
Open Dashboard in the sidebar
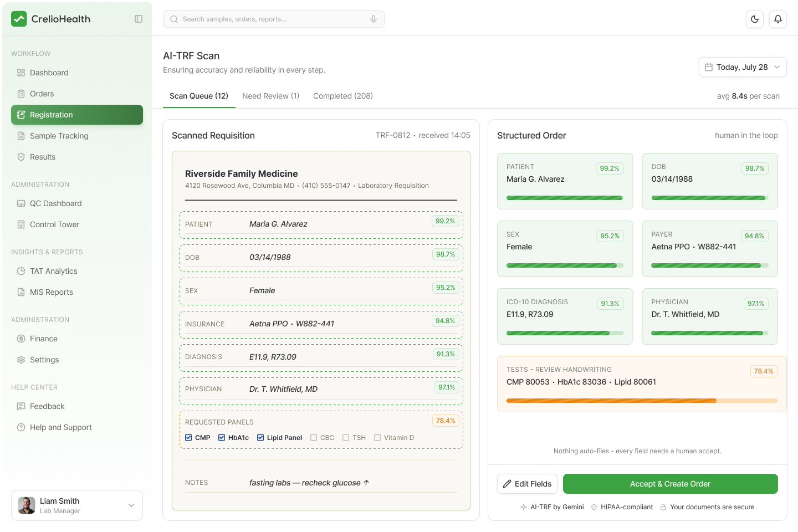77,73
